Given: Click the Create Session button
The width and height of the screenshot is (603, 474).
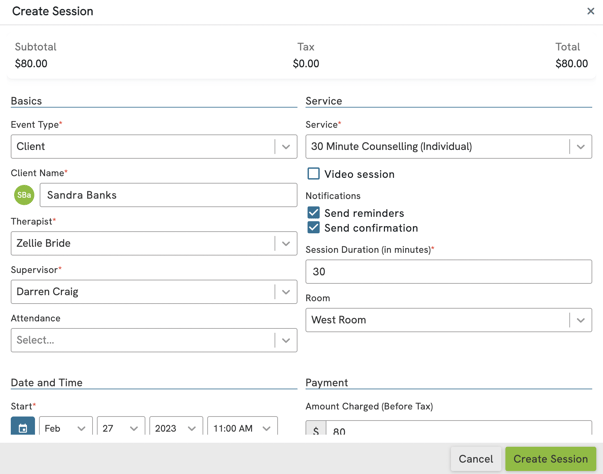Looking at the screenshot, I should tap(550, 459).
